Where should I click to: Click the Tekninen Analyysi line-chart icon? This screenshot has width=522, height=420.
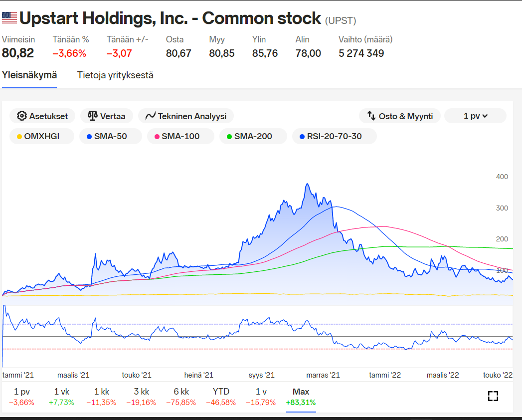[x=150, y=116]
